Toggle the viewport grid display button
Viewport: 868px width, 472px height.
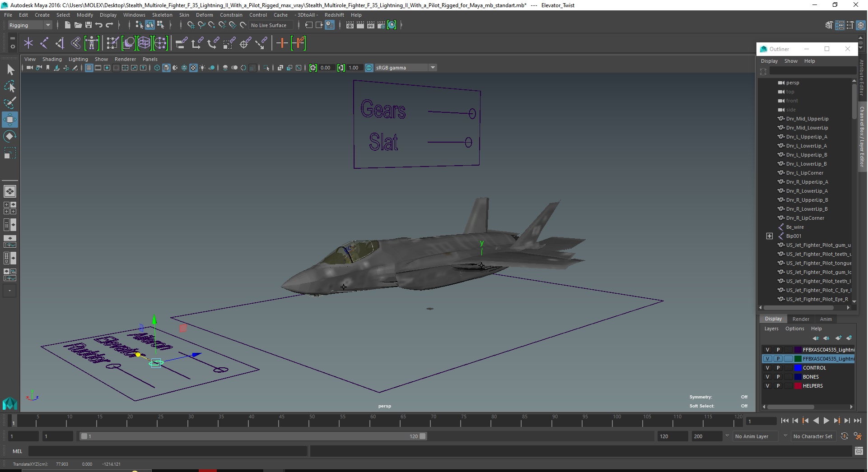[x=89, y=68]
